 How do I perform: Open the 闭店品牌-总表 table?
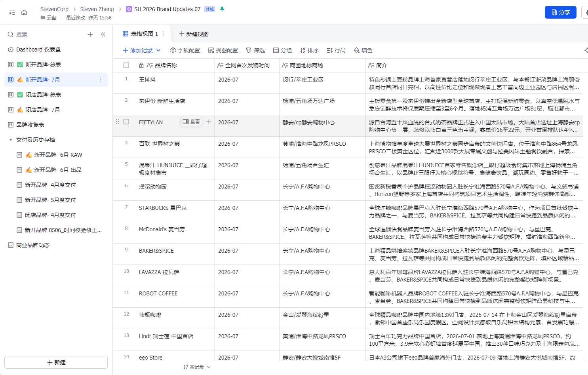[x=56, y=95]
